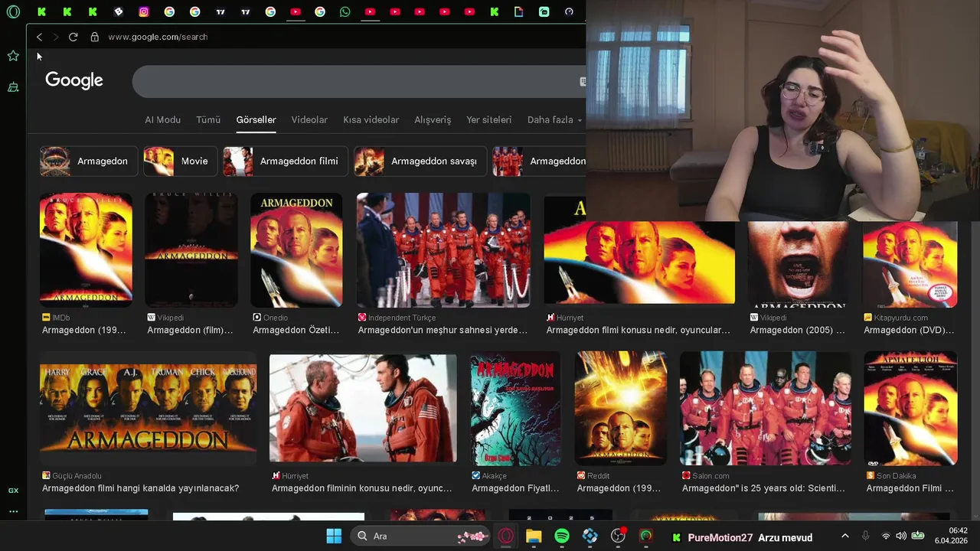Click the forward navigation arrow
Screen dimensions: 980x551
click(55, 37)
